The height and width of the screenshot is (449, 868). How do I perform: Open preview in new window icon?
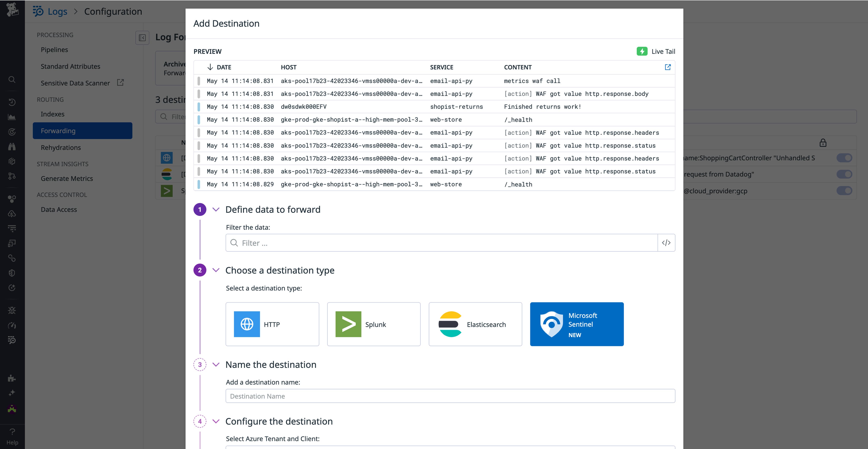pos(667,67)
